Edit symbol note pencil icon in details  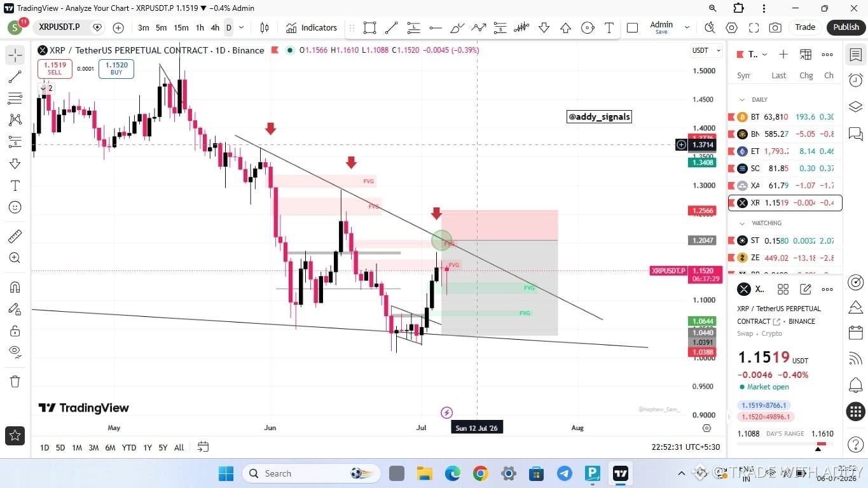806,289
